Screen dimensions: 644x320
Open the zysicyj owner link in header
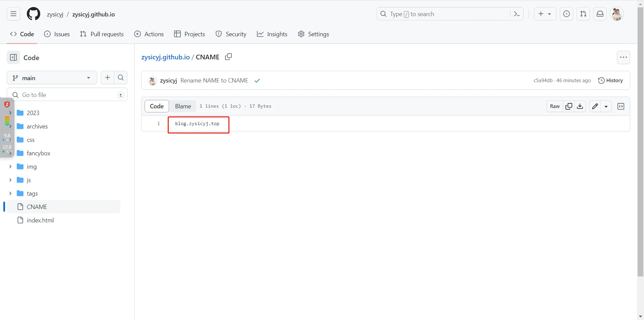pyautogui.click(x=55, y=14)
